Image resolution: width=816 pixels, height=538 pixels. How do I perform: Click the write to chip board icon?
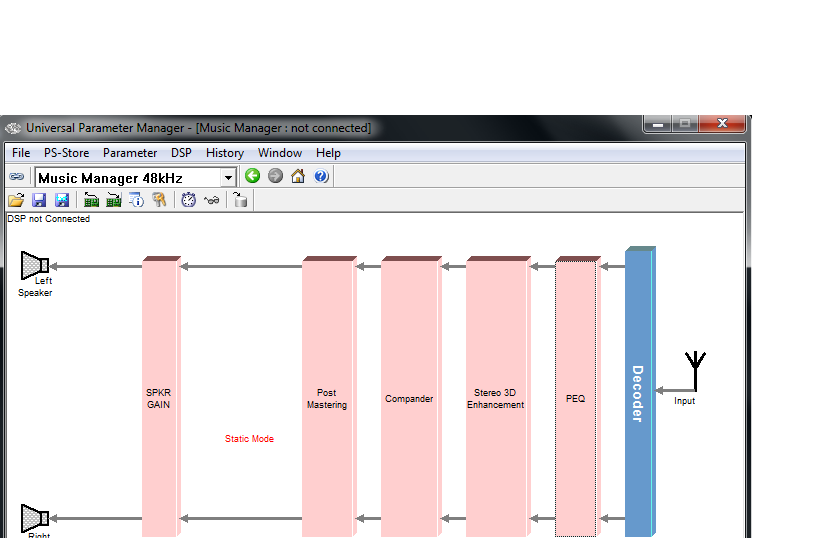pos(113,200)
